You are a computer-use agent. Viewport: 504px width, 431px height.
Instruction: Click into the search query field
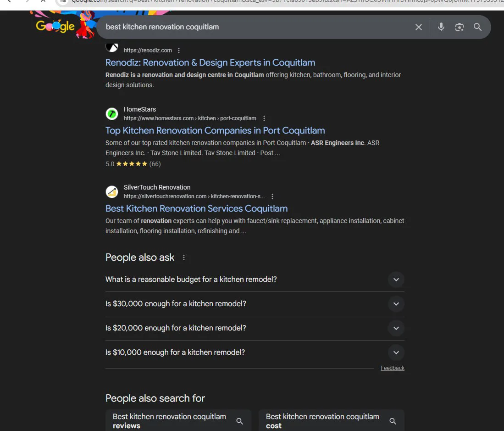(x=257, y=27)
